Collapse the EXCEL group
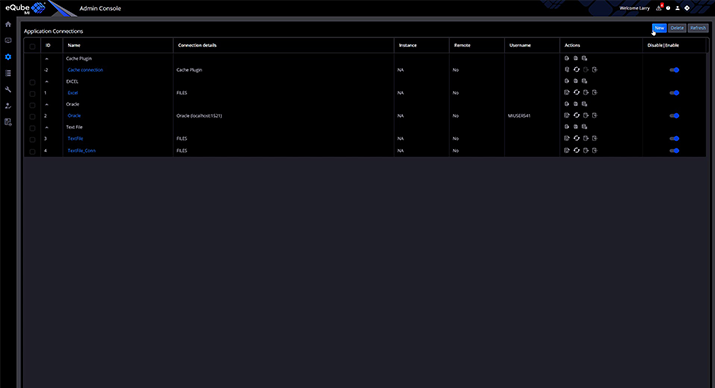This screenshot has height=388, width=715. [47, 82]
